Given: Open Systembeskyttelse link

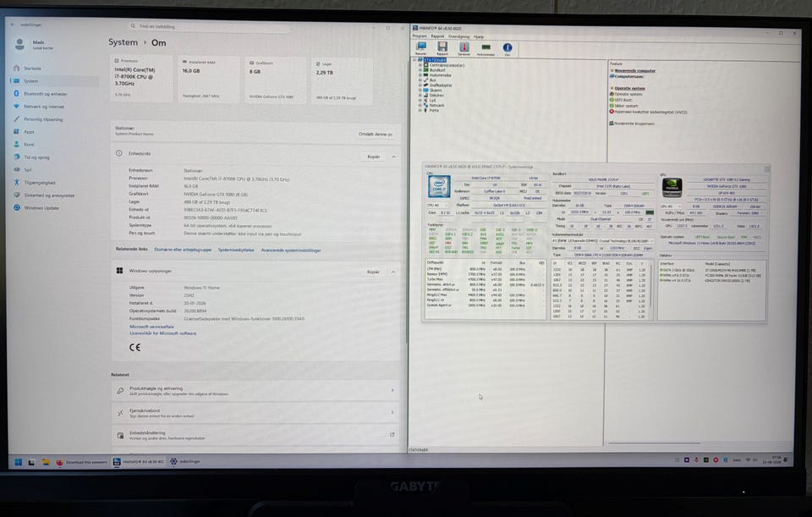Looking at the screenshot, I should [x=236, y=250].
